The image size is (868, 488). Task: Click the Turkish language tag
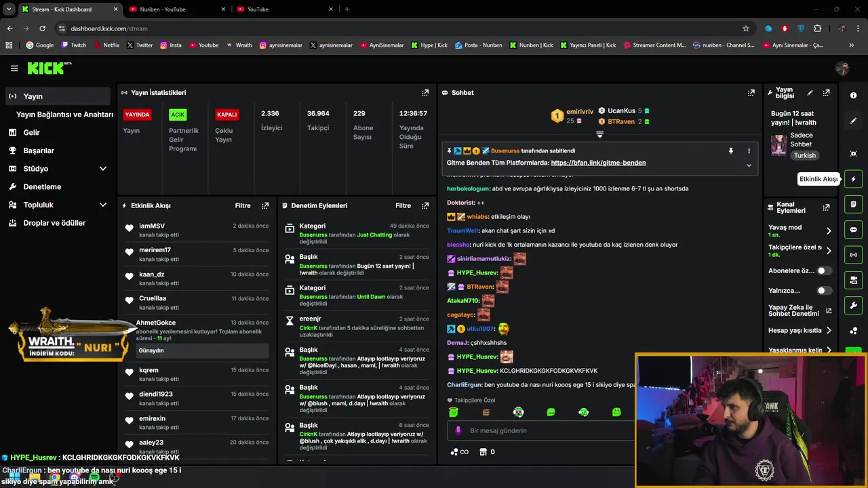(x=805, y=155)
